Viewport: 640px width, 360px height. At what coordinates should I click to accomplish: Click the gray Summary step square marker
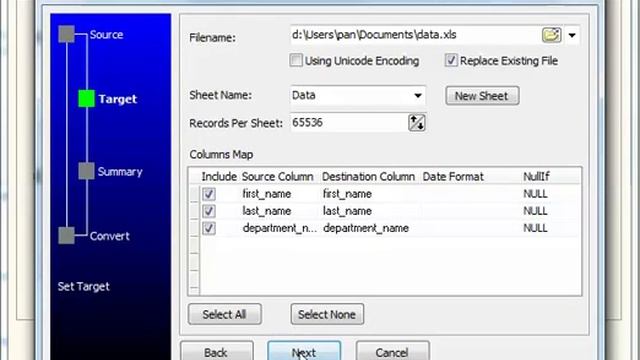click(x=86, y=171)
